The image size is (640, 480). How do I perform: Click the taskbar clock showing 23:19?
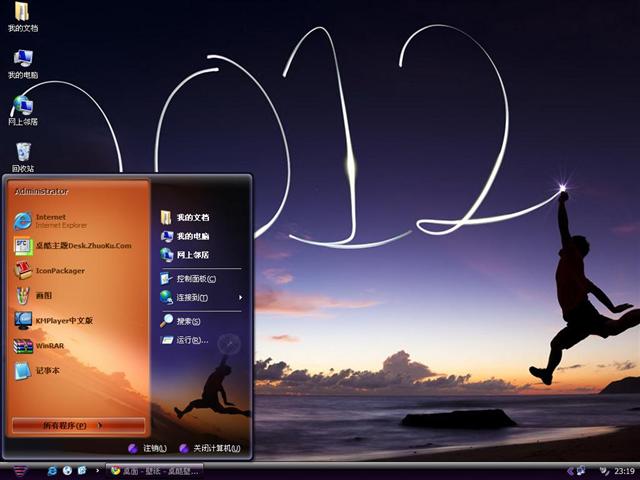coord(624,470)
